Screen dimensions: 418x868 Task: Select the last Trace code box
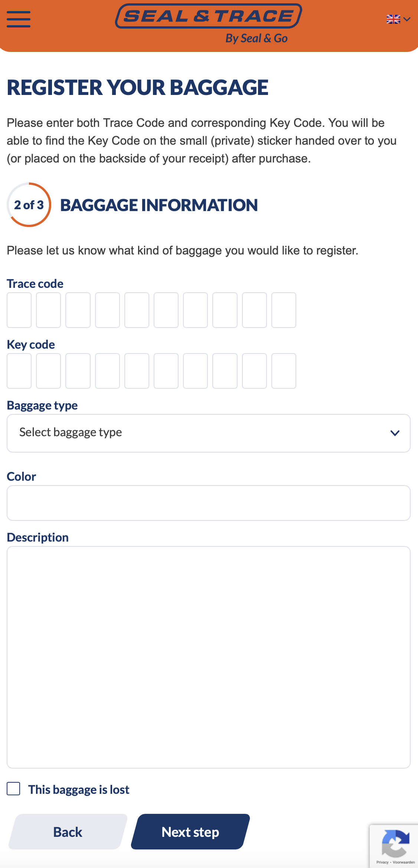[284, 310]
